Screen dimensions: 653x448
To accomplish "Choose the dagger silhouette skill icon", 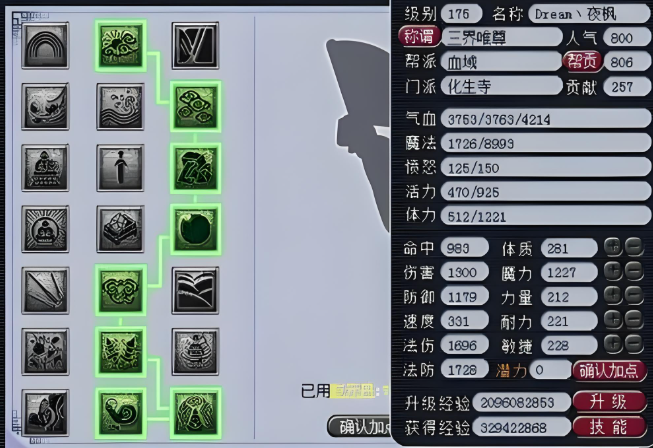I will click(x=120, y=168).
